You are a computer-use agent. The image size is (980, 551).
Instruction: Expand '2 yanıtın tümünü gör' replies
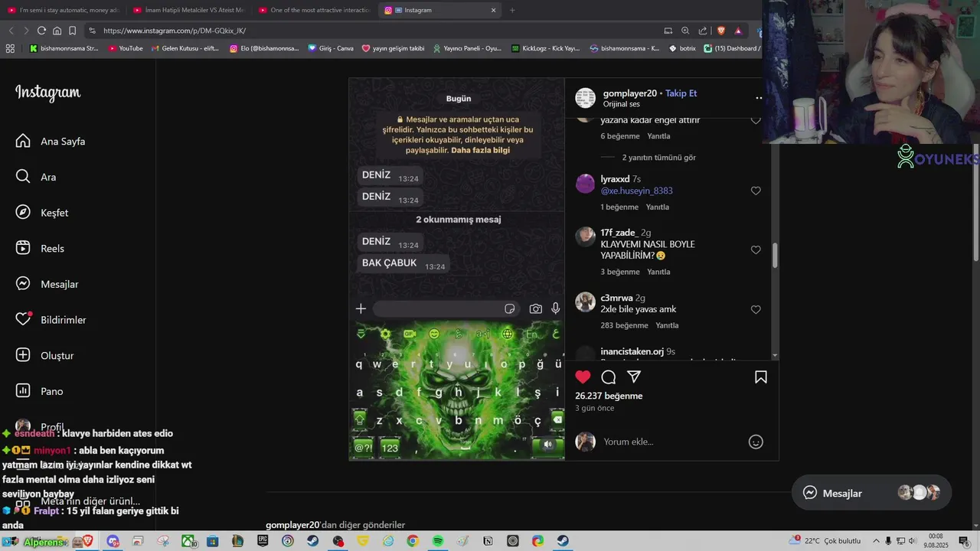click(x=658, y=158)
